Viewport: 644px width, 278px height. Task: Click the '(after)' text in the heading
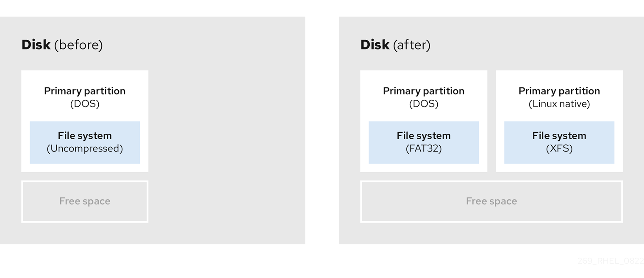[412, 45]
